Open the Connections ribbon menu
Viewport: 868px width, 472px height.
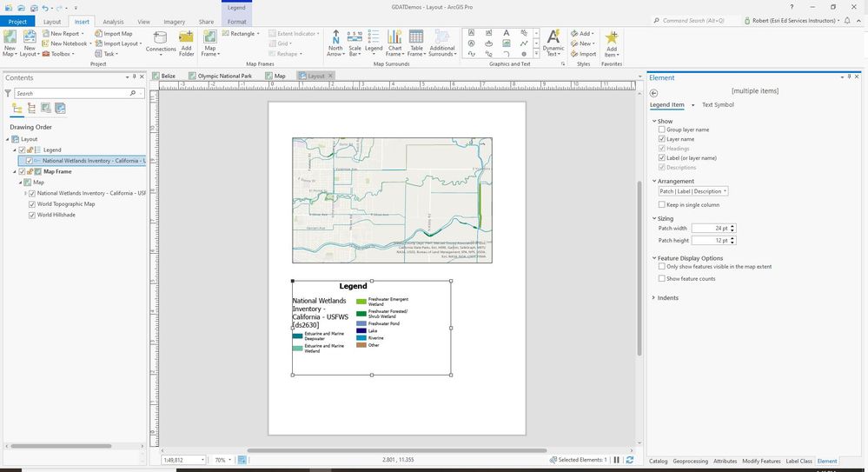[x=161, y=43]
